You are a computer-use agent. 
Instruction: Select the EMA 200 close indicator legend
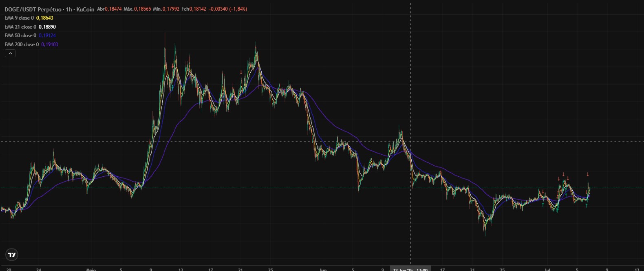tap(22, 44)
